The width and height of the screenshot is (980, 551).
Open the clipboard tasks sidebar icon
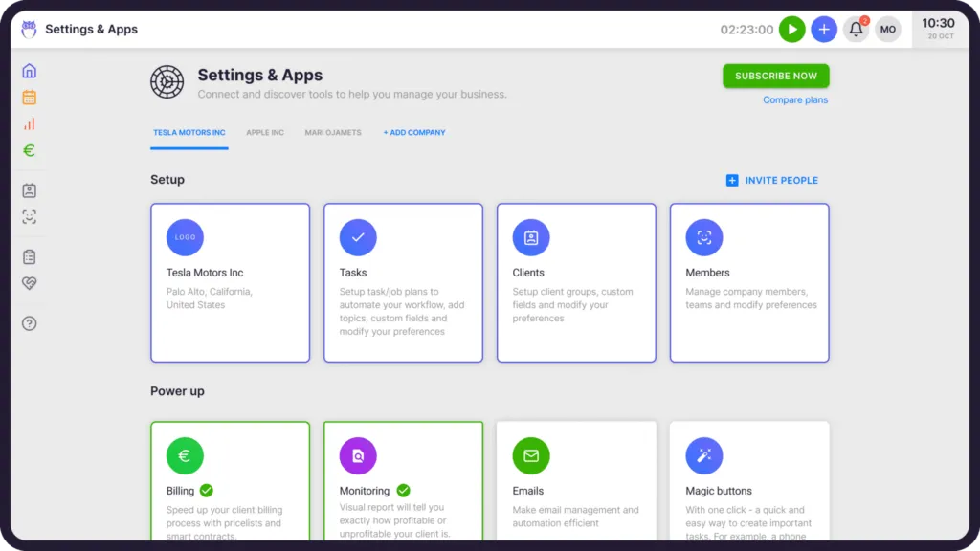tap(30, 256)
